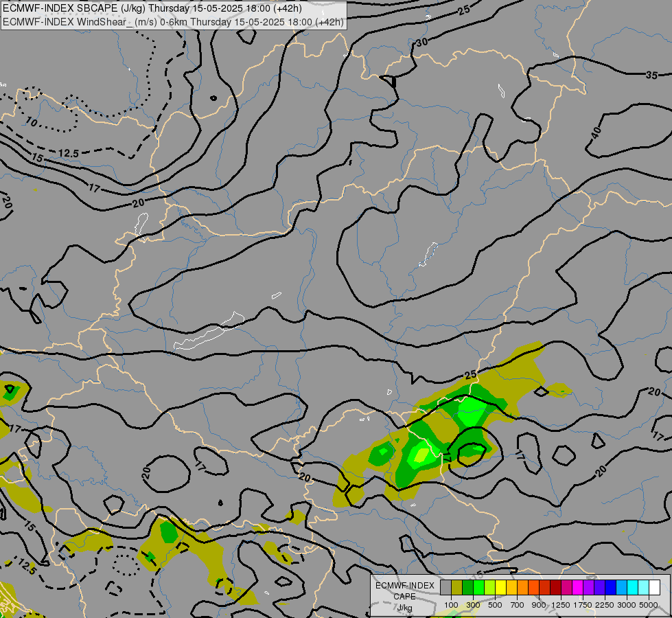The height and width of the screenshot is (618, 672).
Task: Pick the sky blue legend swatch left of 3000
Action: [621, 588]
